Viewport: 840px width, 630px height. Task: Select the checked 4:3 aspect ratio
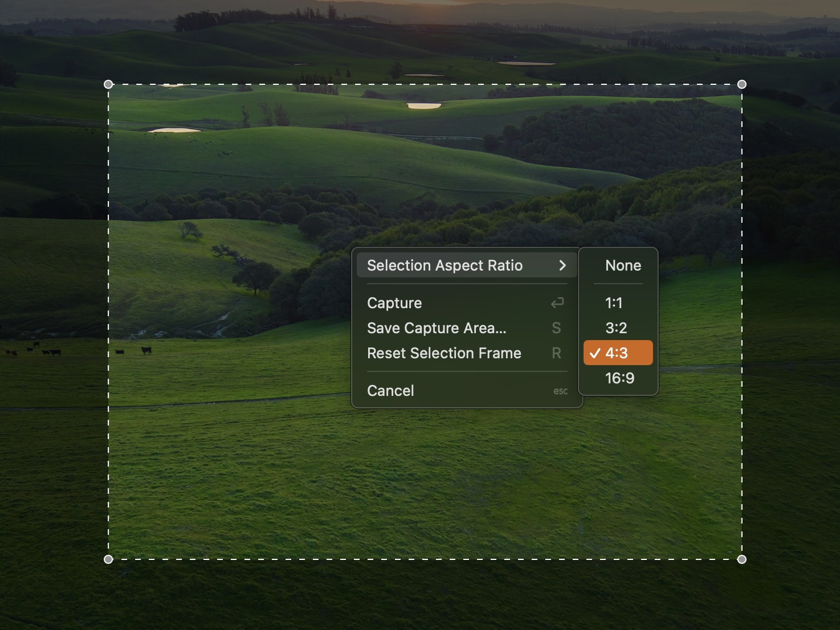tap(618, 353)
